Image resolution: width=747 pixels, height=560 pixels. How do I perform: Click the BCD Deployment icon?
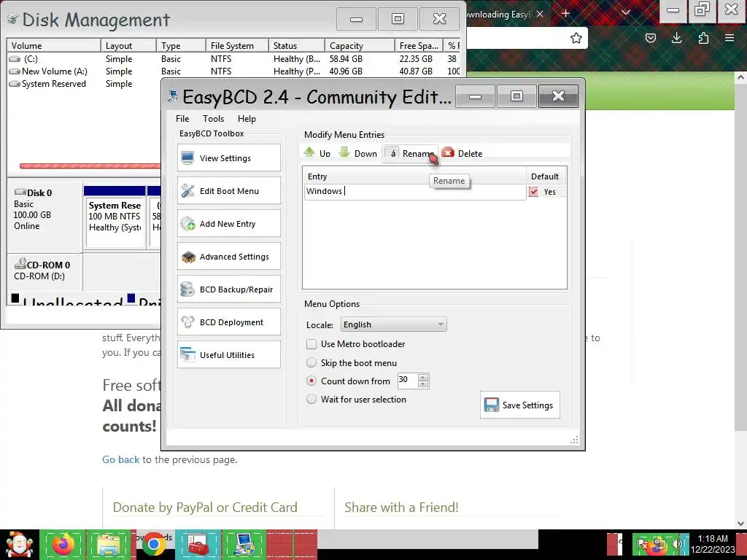pyautogui.click(x=187, y=322)
